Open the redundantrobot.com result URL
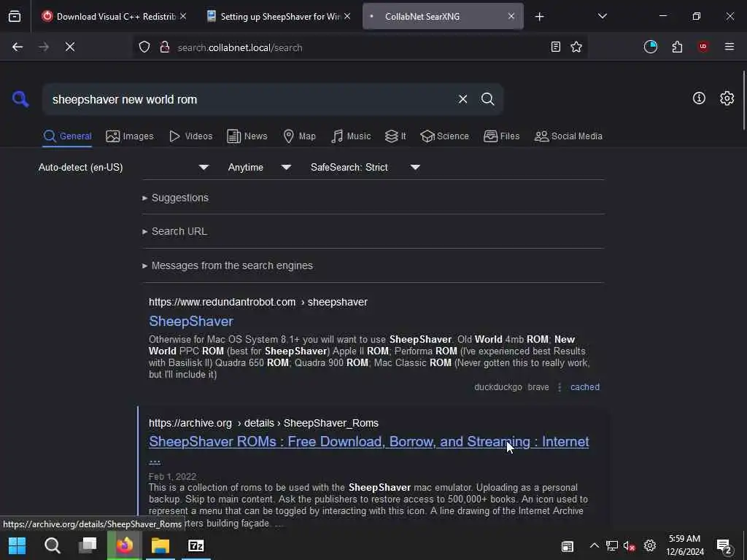 point(258,302)
